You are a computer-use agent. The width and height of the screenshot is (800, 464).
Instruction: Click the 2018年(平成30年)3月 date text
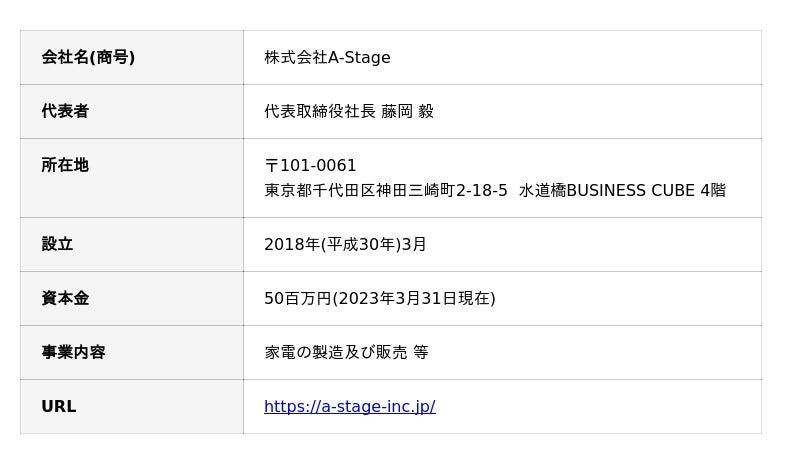(345, 245)
